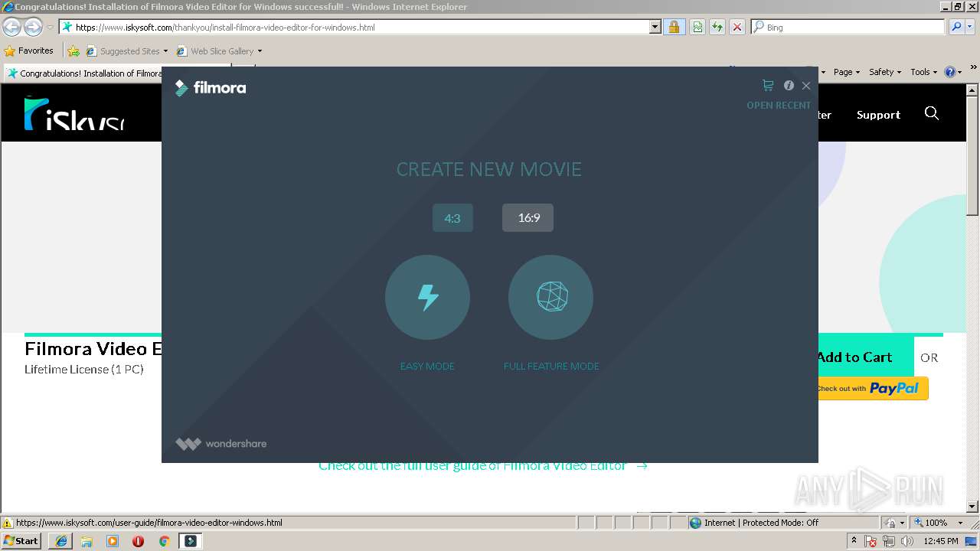This screenshot has height=551, width=980.
Task: Refresh the page in IE
Action: click(x=717, y=28)
